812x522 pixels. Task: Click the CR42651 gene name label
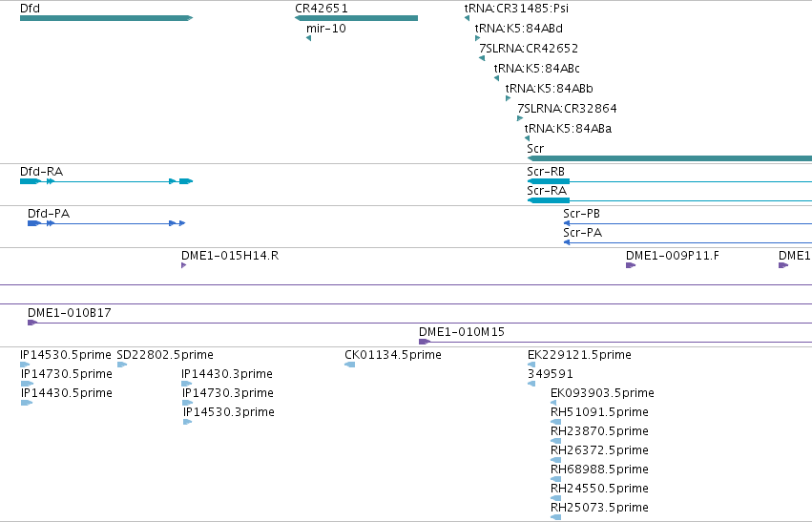(322, 9)
